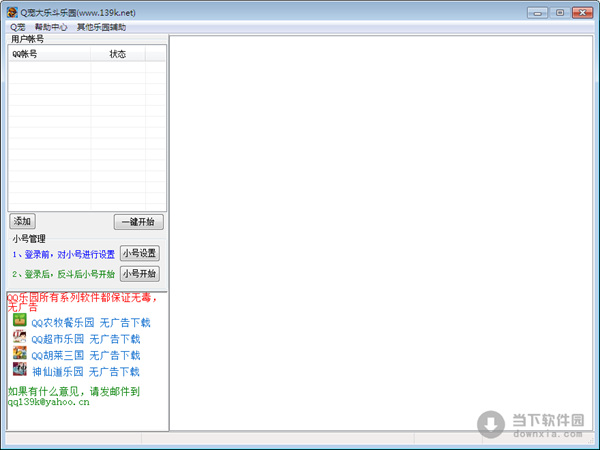Click the QQ农牧餐乐园 green icon
The width and height of the screenshot is (600, 450).
click(x=20, y=320)
